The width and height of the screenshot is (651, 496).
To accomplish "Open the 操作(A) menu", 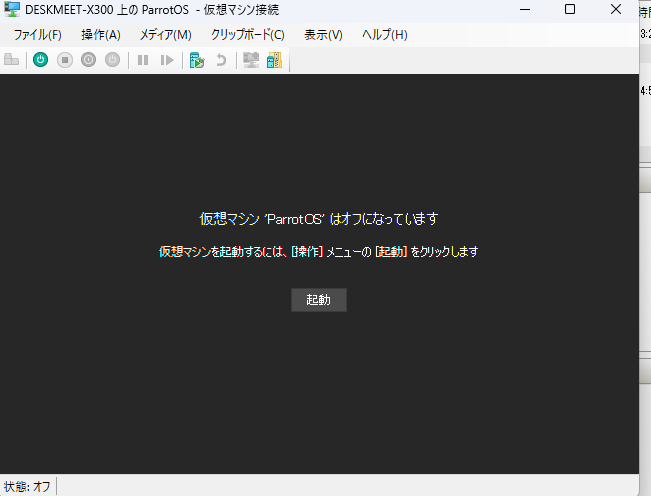I will point(100,35).
